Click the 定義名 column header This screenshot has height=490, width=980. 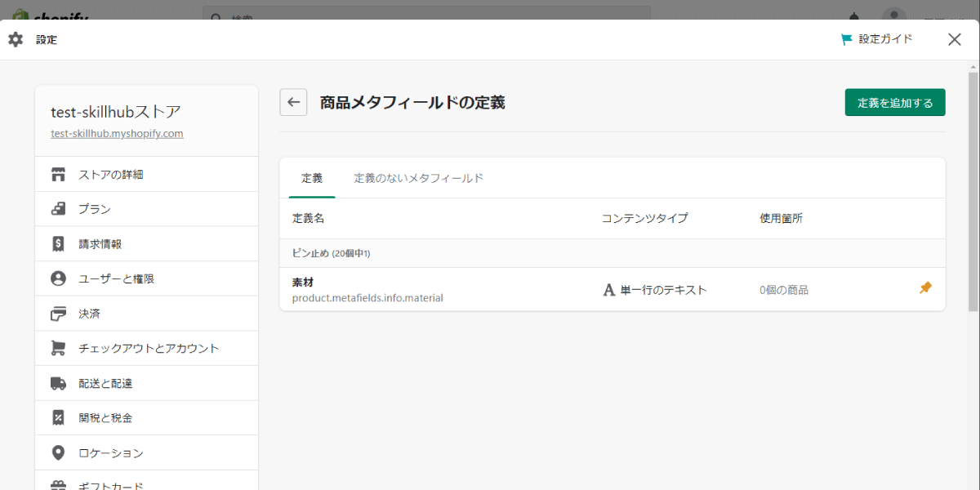tap(309, 218)
